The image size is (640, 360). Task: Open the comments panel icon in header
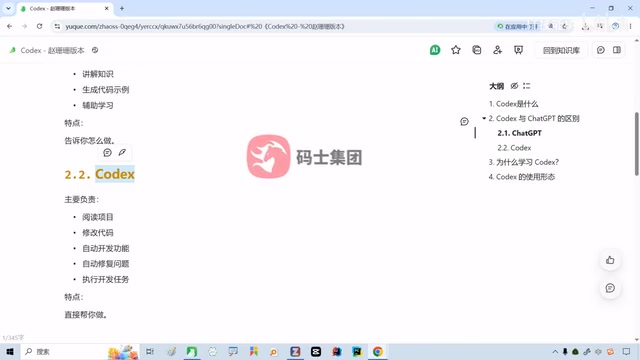tap(600, 50)
